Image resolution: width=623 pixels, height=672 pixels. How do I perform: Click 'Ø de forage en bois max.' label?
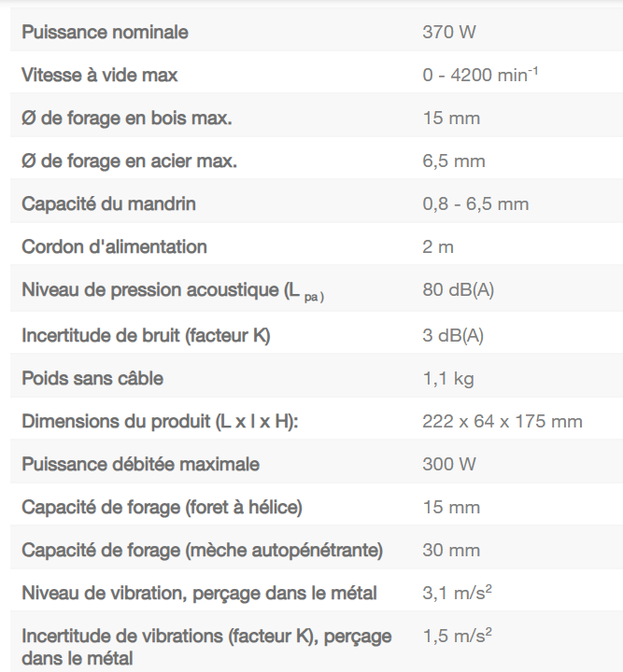126,119
